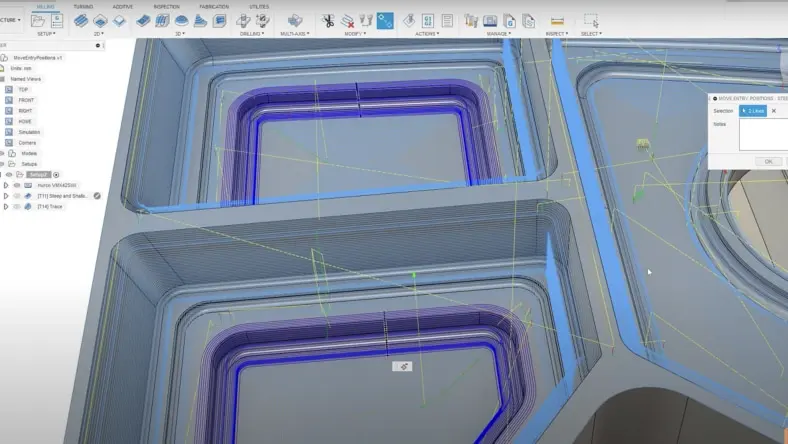Viewport: 788px width, 444px height.
Task: Switch to the FABRICATION tab
Action: (x=214, y=7)
